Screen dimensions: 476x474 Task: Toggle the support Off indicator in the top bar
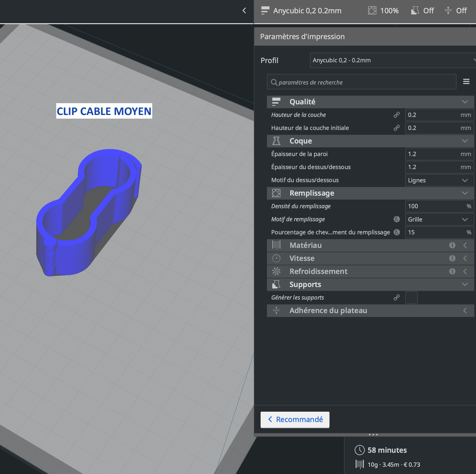(x=422, y=11)
